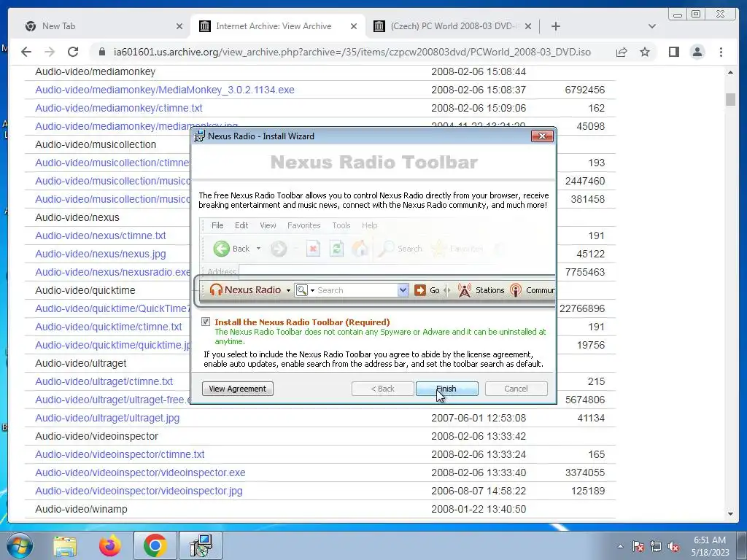Show hidden system tray icons arrow
Viewport: 747px width, 560px height.
(620, 546)
